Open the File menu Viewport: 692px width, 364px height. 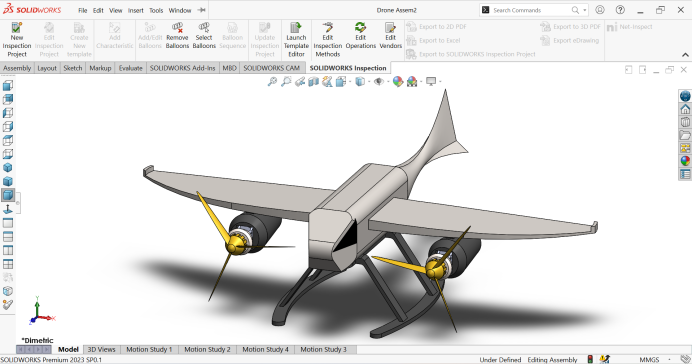pyautogui.click(x=83, y=10)
